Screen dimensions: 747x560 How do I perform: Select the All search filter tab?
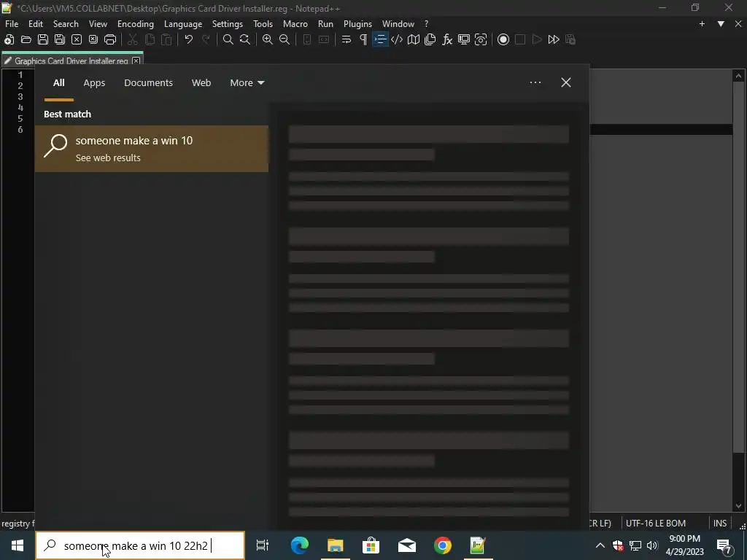[58, 83]
